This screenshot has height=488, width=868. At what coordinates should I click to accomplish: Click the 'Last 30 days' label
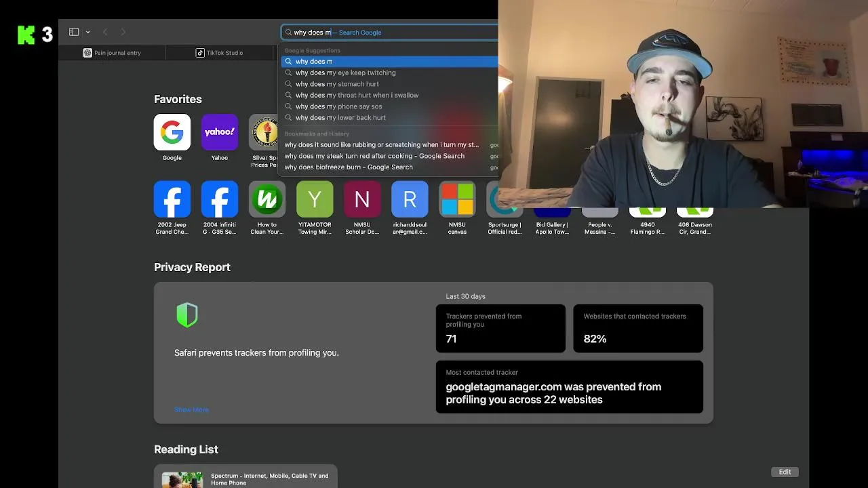click(465, 296)
